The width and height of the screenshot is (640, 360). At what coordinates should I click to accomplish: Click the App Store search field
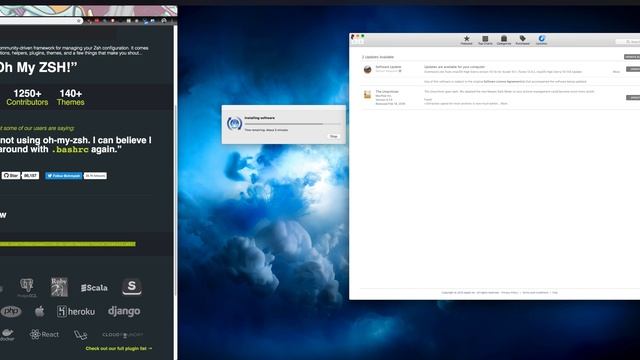(x=628, y=42)
